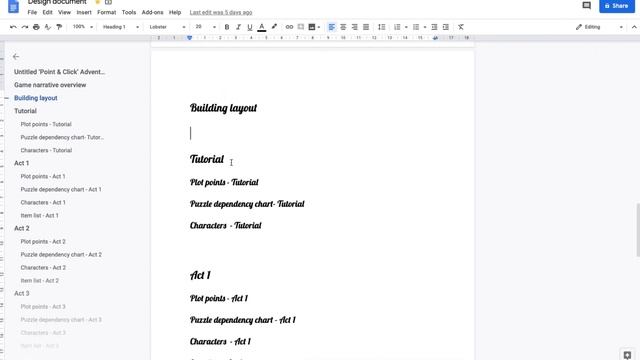
Task: Add a comment from the toolbar
Action: coord(301,27)
